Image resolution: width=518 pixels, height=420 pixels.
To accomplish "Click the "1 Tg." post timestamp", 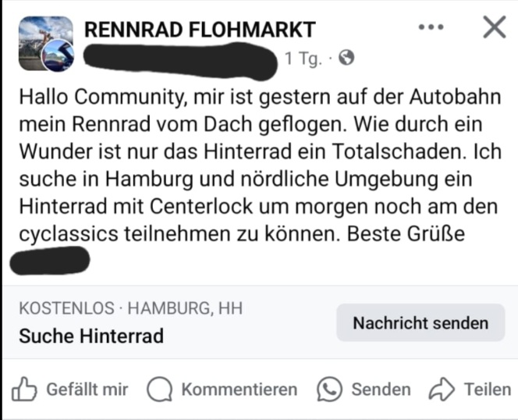I will click(303, 59).
